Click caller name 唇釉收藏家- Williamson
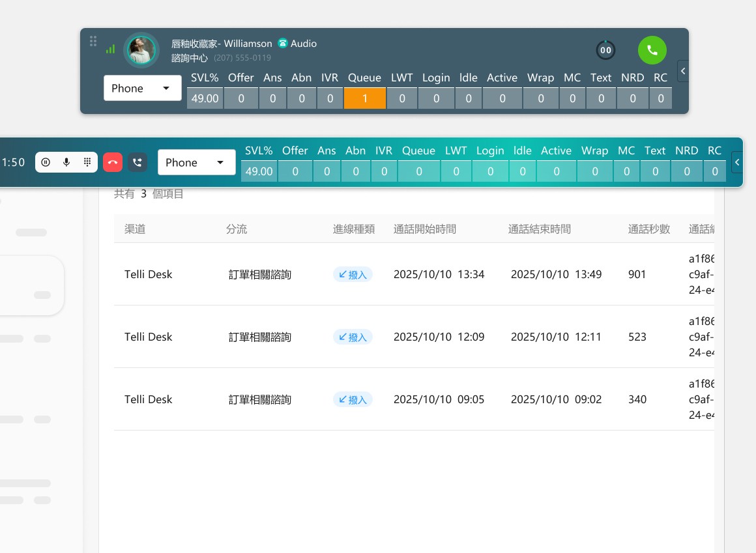The width and height of the screenshot is (756, 553). tap(222, 44)
